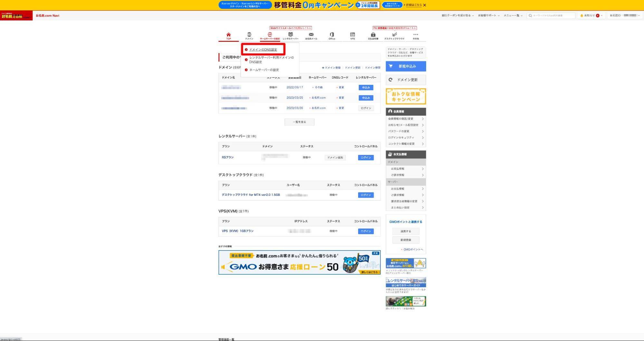Select レンタルサーバー利用ドメインのDNS設定 menu entry
This screenshot has height=341, width=644.
point(271,60)
